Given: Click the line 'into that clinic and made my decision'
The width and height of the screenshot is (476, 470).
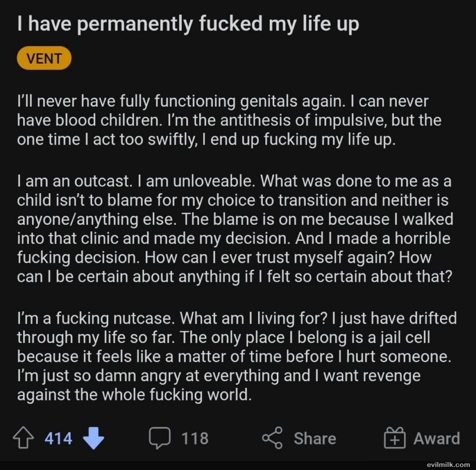Looking at the screenshot, I should click(234, 238).
